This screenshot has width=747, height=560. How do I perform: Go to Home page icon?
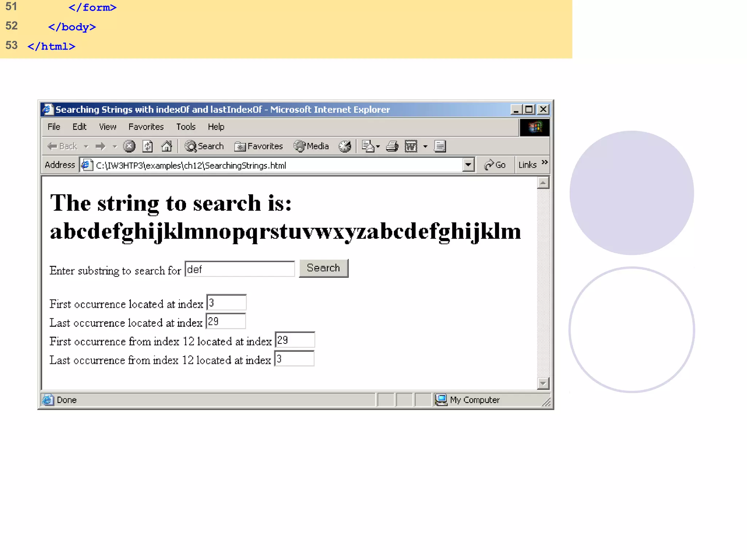click(166, 146)
